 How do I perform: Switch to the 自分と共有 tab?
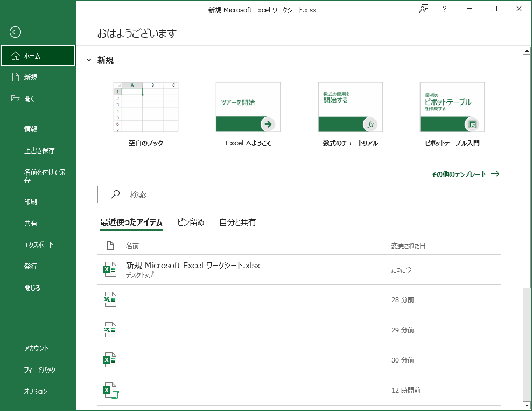pyautogui.click(x=237, y=222)
